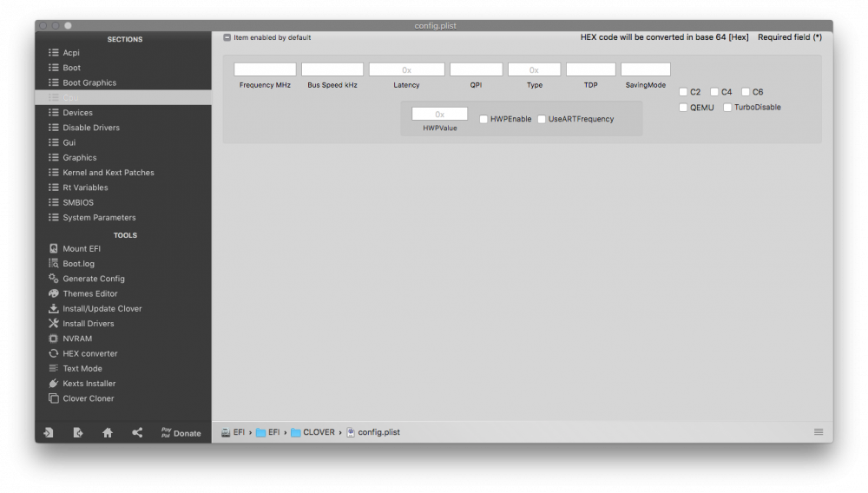The image size is (868, 493).
Task: Click EFI disk in path bar
Action: (x=233, y=432)
